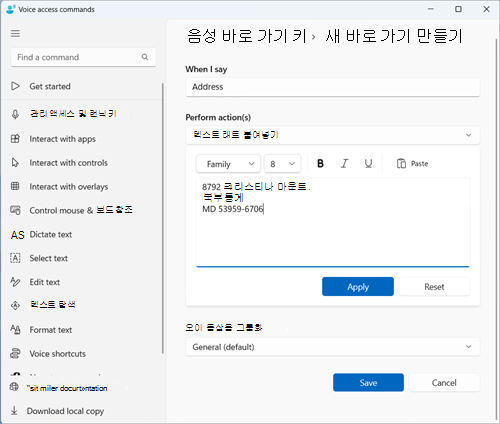Maximize the Voice access commands window
Screen dimensions: 500x424
click(x=458, y=9)
